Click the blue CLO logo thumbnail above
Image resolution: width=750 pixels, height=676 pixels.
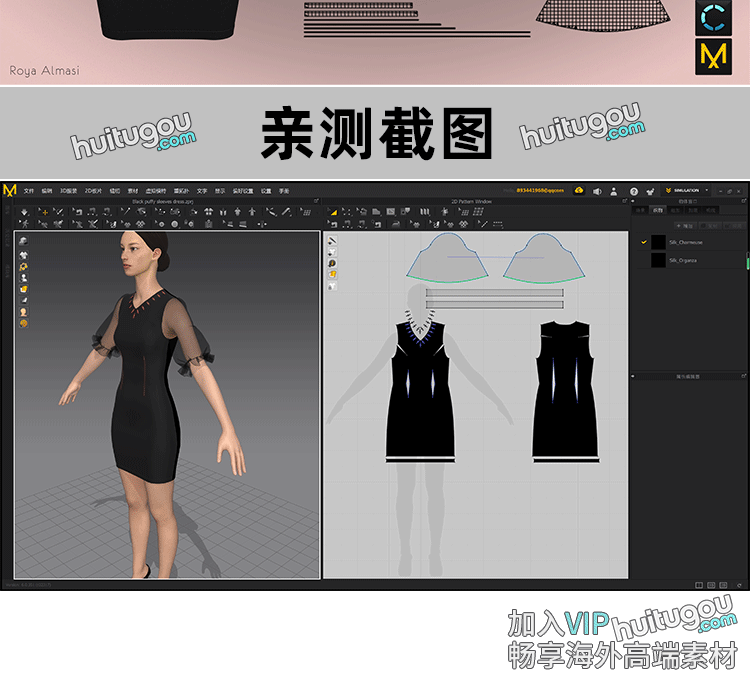tap(713, 18)
